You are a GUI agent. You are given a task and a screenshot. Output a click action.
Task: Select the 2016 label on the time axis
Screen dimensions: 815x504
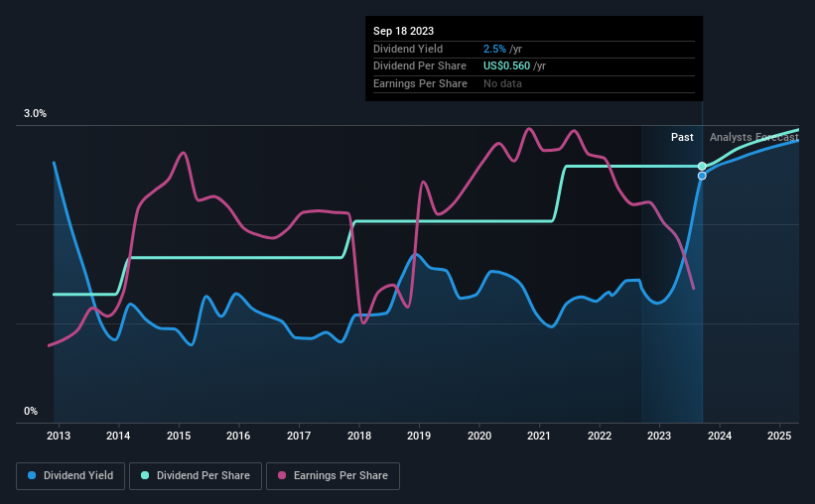click(238, 436)
